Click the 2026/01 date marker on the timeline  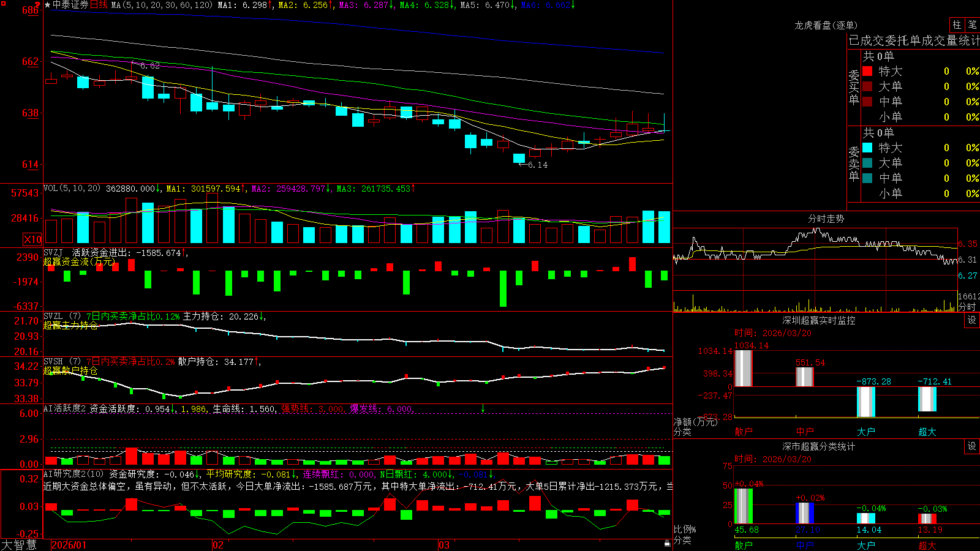(x=69, y=545)
